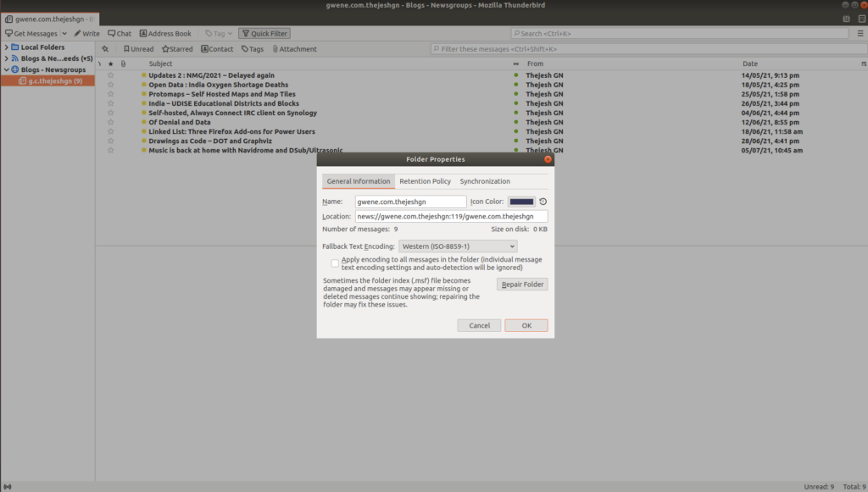This screenshot has width=868, height=492.
Task: Filter messages by Tags
Action: (253, 48)
